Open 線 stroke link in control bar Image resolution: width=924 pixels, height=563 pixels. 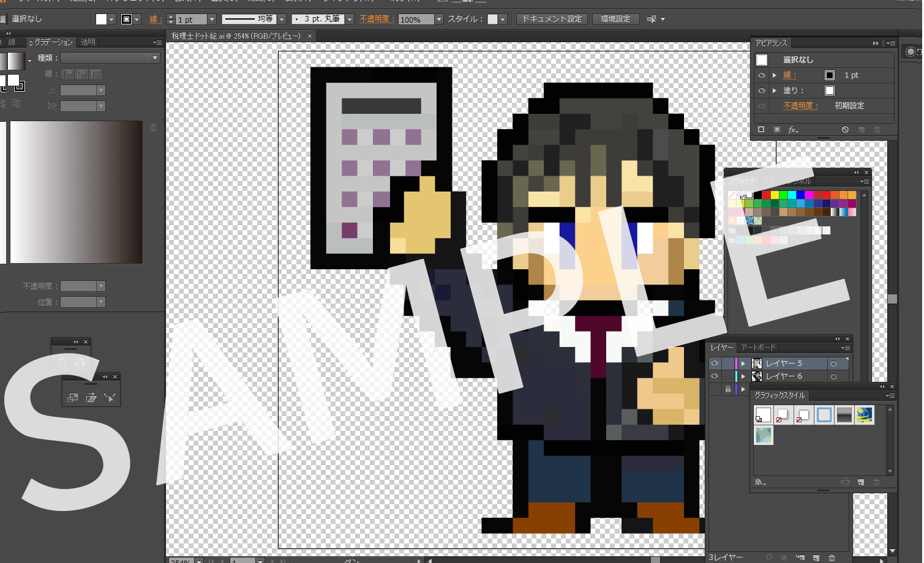[x=156, y=20]
